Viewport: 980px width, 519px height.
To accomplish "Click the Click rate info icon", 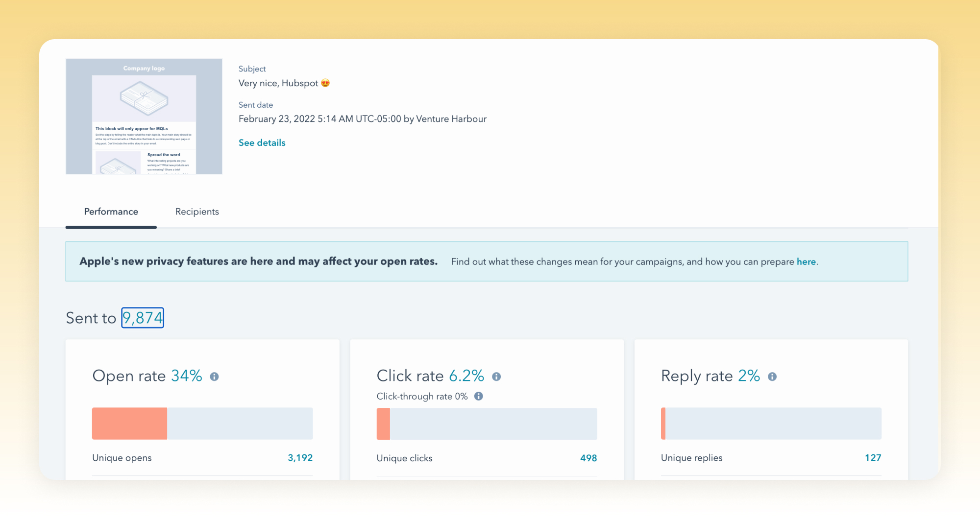I will point(496,377).
